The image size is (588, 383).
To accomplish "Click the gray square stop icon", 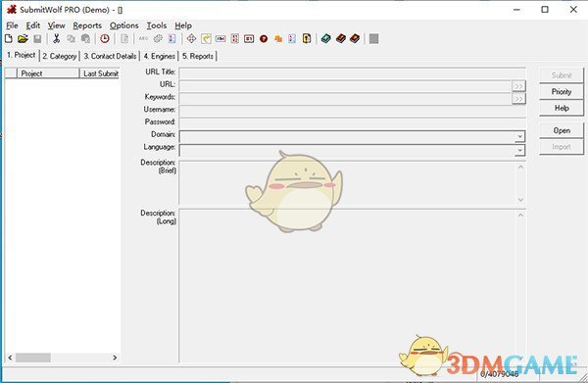I will coord(374,38).
